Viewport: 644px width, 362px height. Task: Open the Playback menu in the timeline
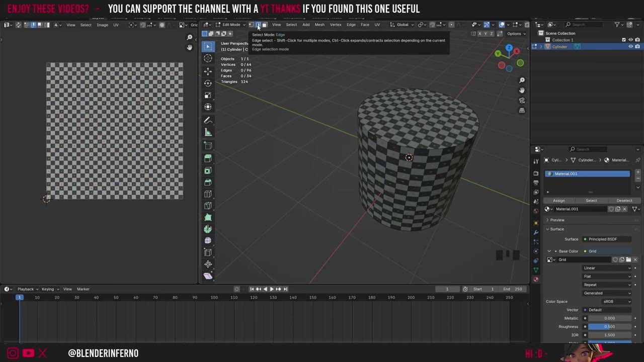[x=26, y=289]
